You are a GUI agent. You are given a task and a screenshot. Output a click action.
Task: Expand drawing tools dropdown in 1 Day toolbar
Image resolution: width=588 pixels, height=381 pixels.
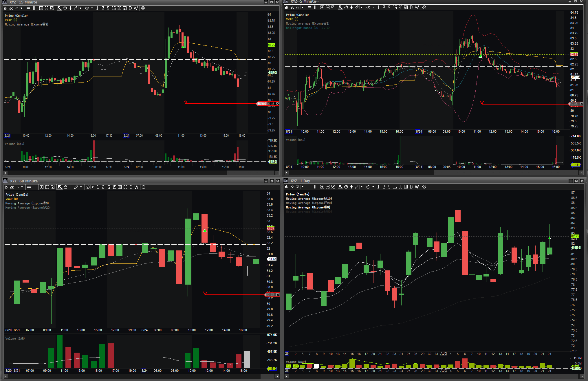362,187
